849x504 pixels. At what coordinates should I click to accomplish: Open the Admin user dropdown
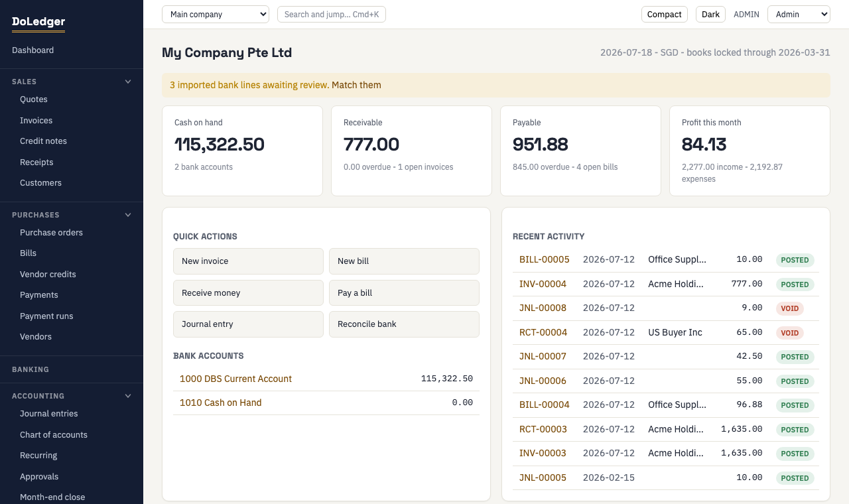(x=799, y=14)
